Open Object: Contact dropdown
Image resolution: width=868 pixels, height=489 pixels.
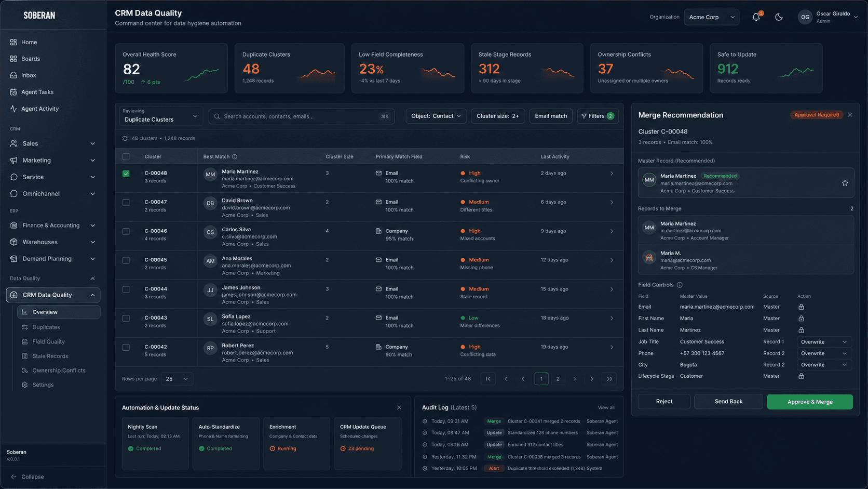436,116
